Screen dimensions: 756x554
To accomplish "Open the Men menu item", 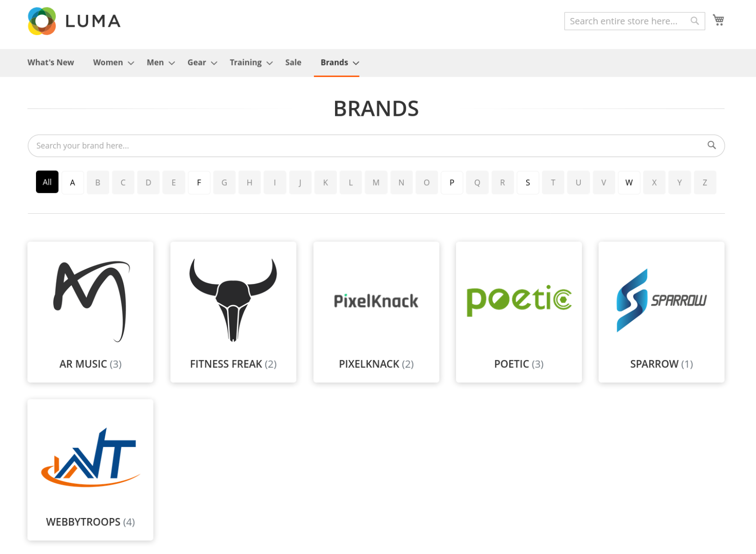I will click(155, 62).
